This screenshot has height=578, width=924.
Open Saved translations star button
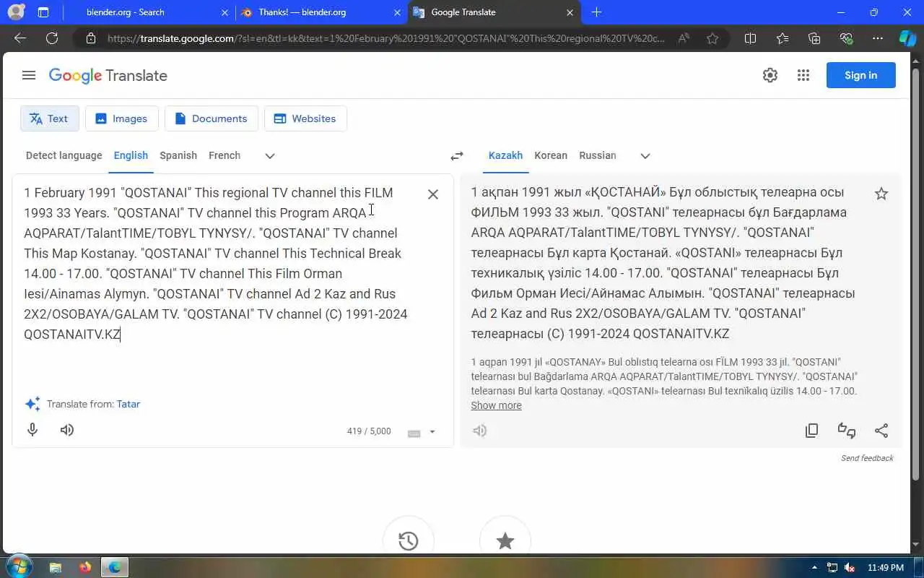[x=505, y=540]
